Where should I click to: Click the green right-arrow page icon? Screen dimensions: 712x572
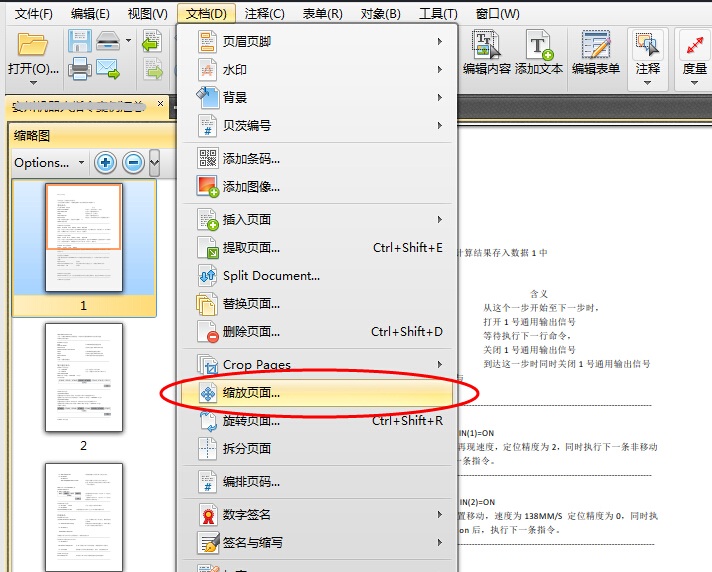pyautogui.click(x=154, y=69)
